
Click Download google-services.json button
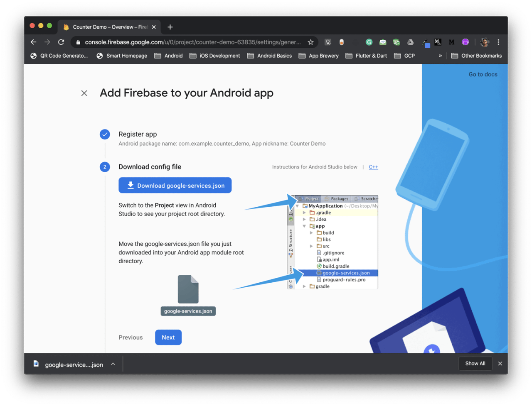click(175, 185)
